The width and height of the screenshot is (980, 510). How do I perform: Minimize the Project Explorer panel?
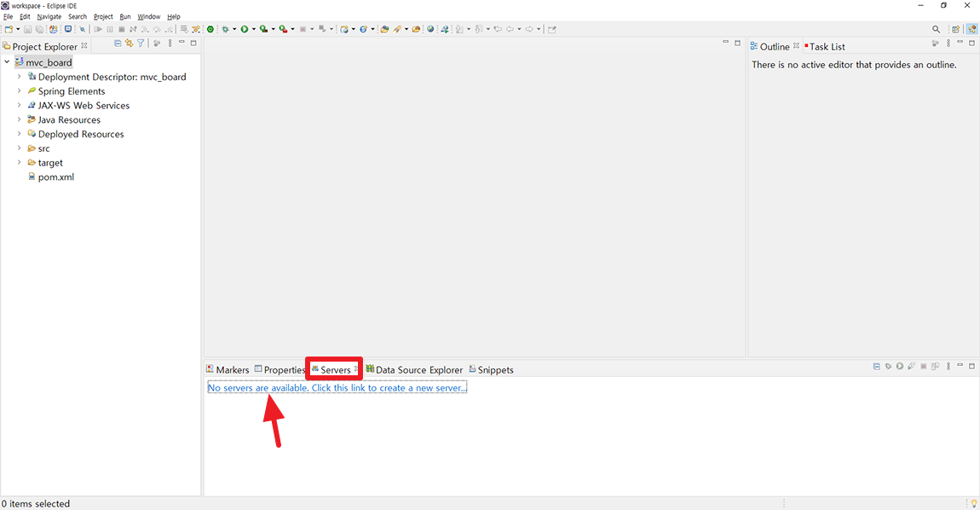pyautogui.click(x=182, y=43)
